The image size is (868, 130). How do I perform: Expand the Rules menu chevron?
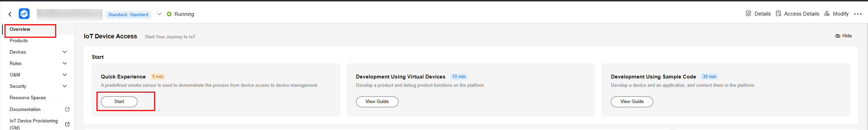(65, 63)
